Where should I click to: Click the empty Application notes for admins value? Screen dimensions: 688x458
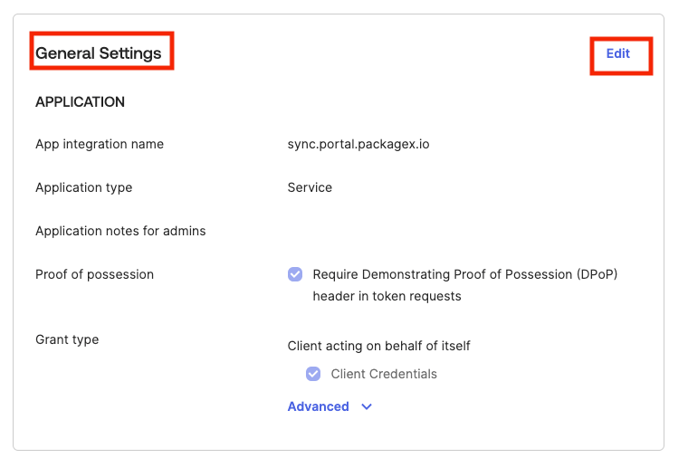(x=400, y=231)
